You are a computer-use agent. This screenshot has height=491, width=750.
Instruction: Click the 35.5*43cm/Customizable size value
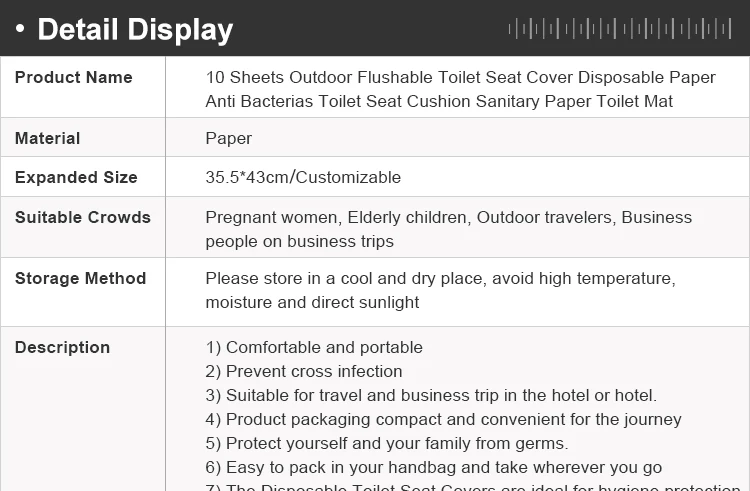click(303, 178)
